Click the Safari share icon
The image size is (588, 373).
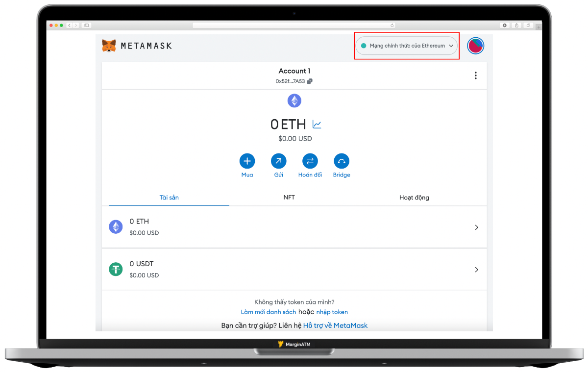tap(516, 25)
